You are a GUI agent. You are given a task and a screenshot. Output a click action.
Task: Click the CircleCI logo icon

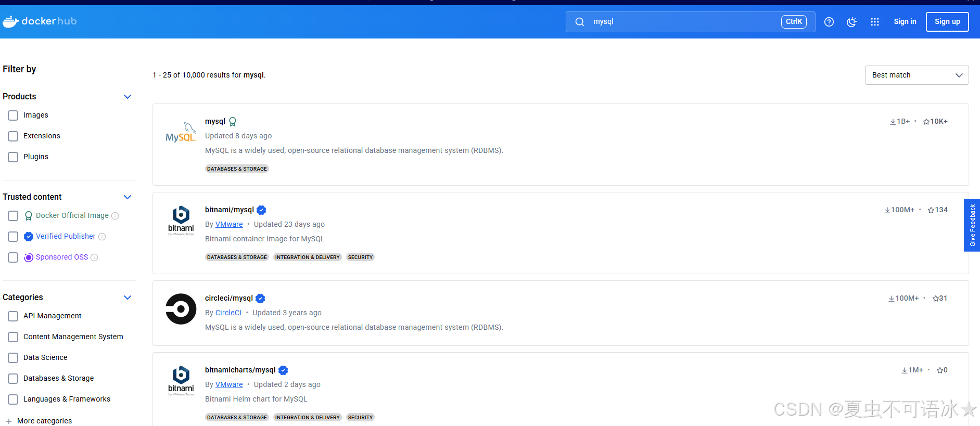181,309
